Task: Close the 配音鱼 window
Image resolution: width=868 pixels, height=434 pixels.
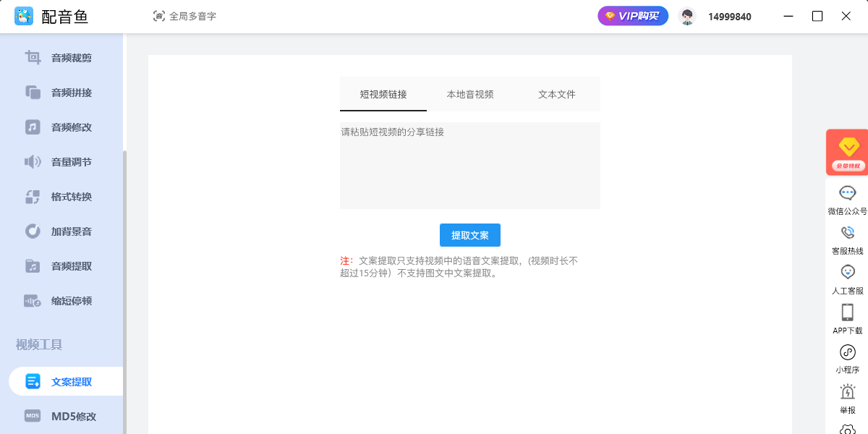Action: tap(846, 16)
